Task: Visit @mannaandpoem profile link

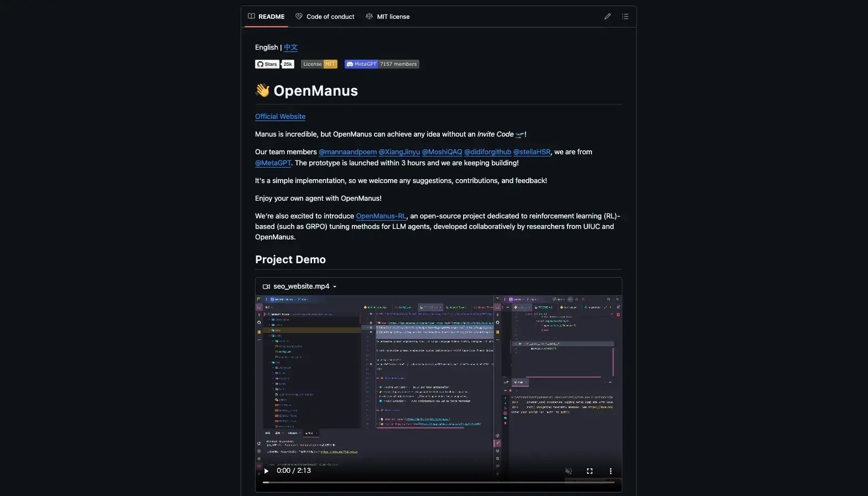Action: [x=347, y=152]
